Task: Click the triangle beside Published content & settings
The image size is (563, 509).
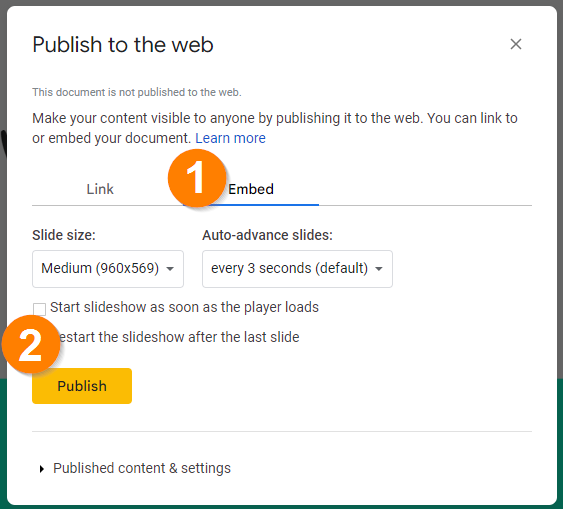Action: 42,468
